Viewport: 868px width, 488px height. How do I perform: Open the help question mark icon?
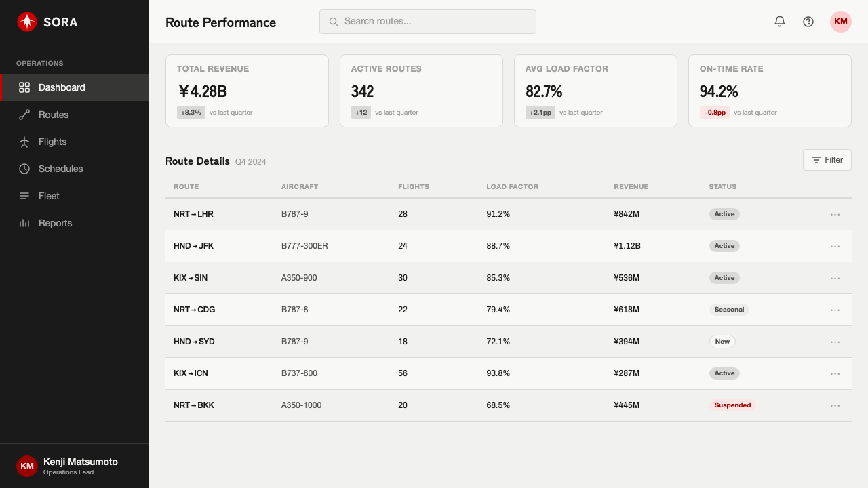pyautogui.click(x=808, y=22)
